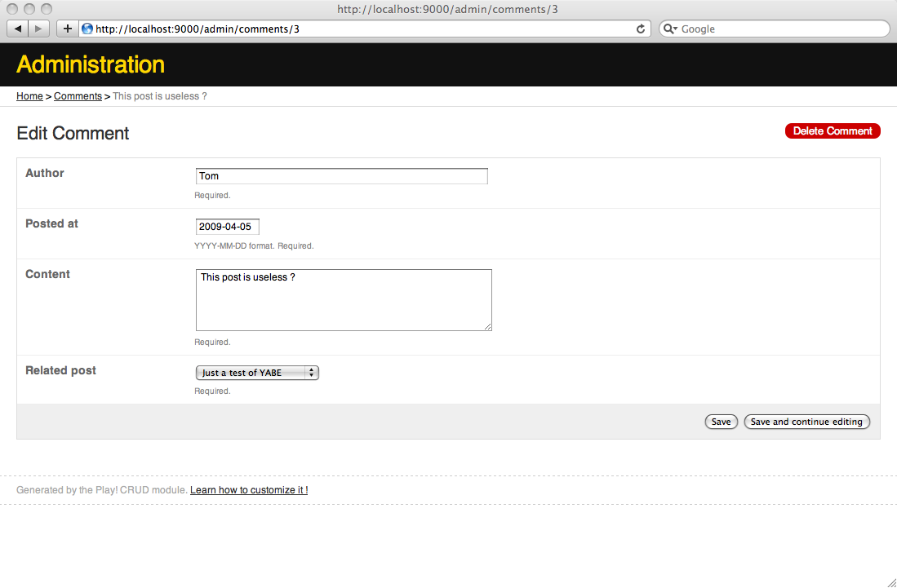Focus the Posted at date field
The width and height of the screenshot is (897, 588).
pyautogui.click(x=227, y=227)
